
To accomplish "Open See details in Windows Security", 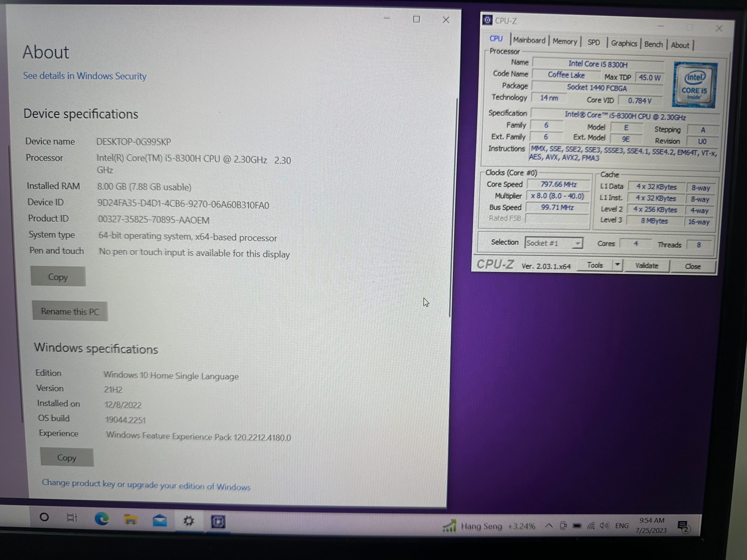I will point(85,76).
